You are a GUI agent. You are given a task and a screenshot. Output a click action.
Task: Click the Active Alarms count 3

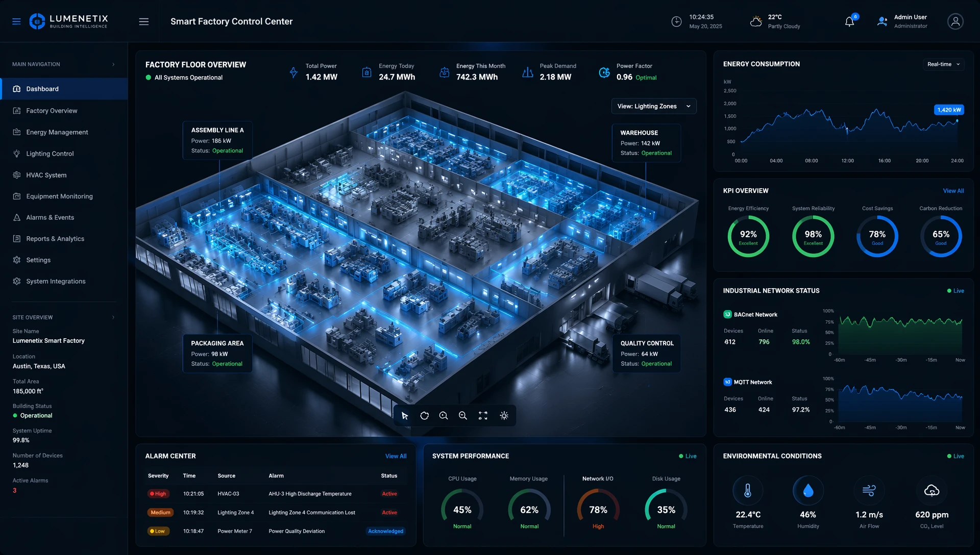point(15,491)
